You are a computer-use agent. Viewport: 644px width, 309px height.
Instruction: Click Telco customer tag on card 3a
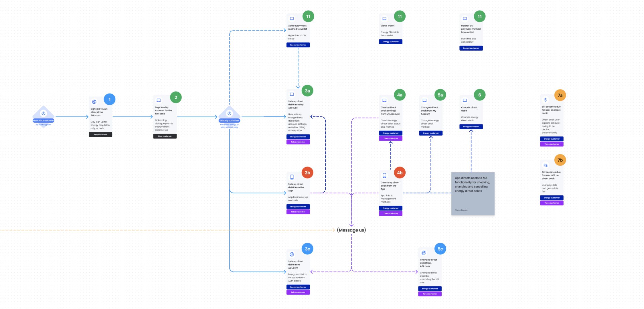point(298,142)
